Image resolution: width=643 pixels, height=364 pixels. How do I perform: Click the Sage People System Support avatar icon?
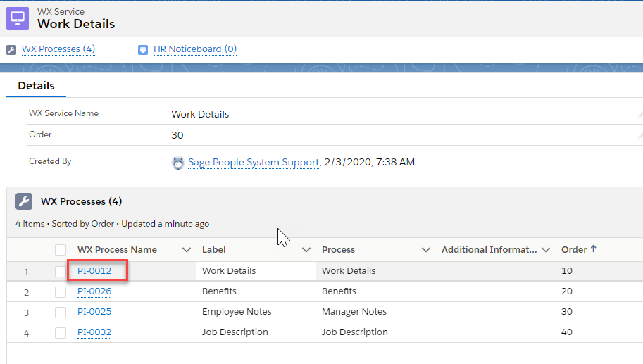[x=178, y=163]
